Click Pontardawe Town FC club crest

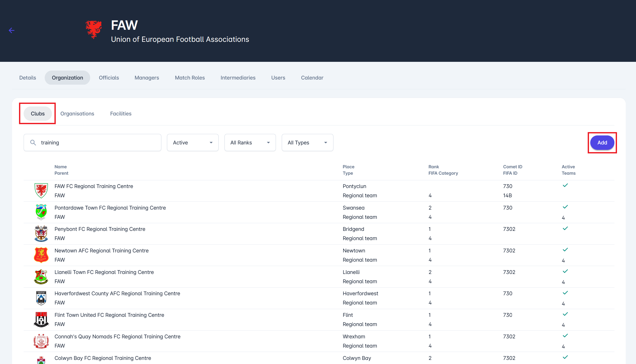coord(41,212)
